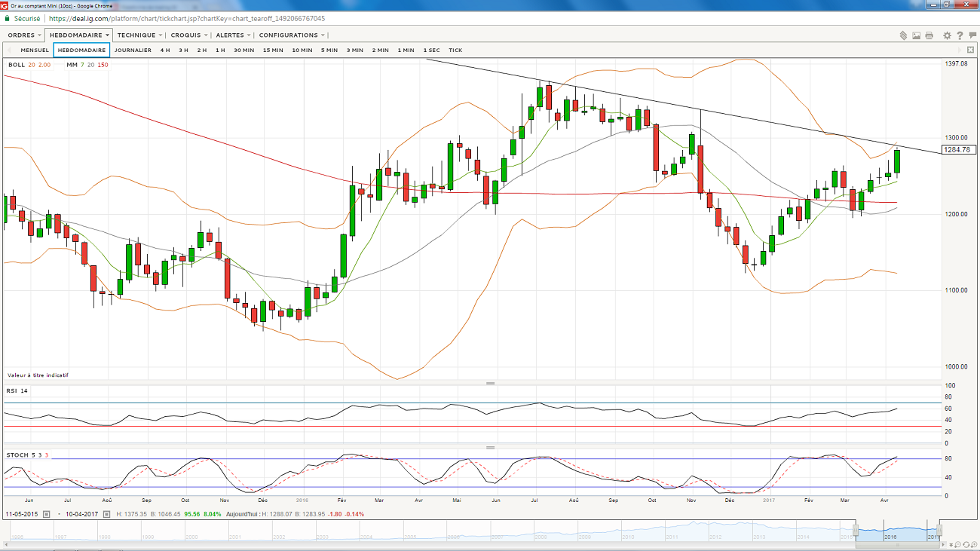The image size is (980, 551).
Task: Switch to the TICK timeframe
Action: tap(455, 51)
